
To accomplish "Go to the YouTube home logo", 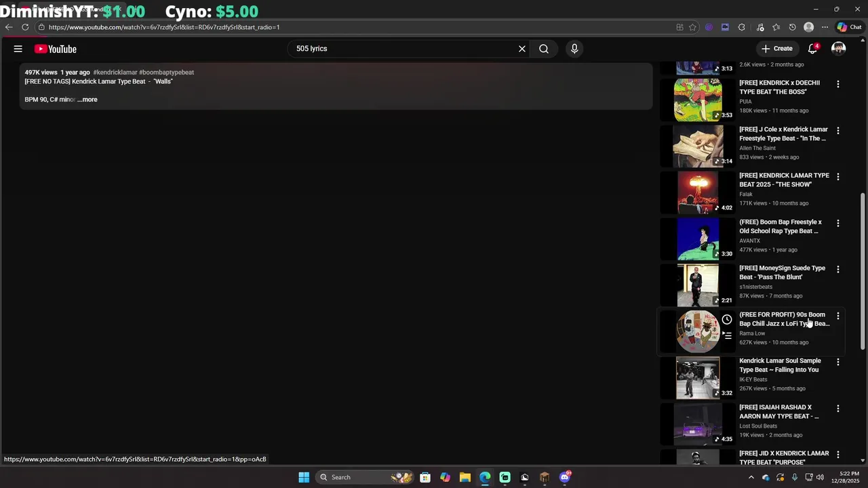I will (56, 49).
